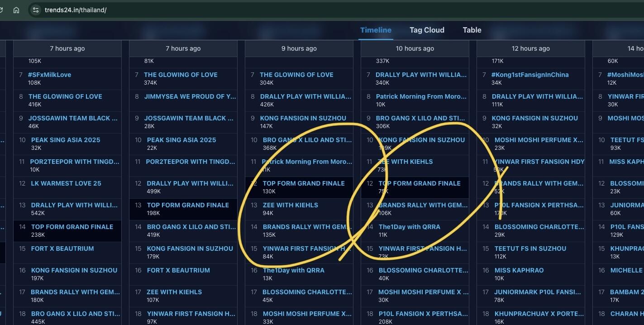Open THE GLOWING OF LOVE with 374K
Viewport: 644px width, 325px height.
181,75
